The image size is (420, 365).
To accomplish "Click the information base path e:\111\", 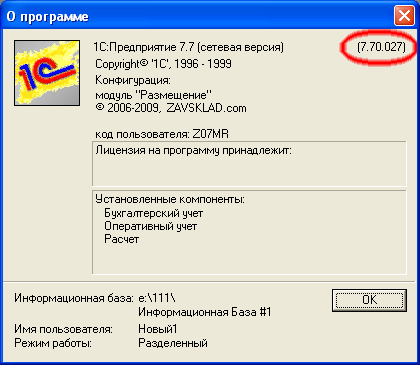I will 157,298.
